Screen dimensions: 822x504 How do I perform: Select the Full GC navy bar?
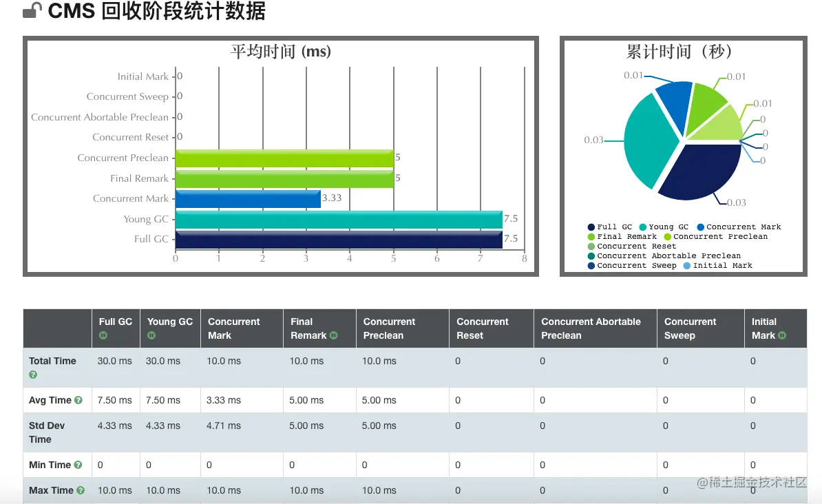339,240
